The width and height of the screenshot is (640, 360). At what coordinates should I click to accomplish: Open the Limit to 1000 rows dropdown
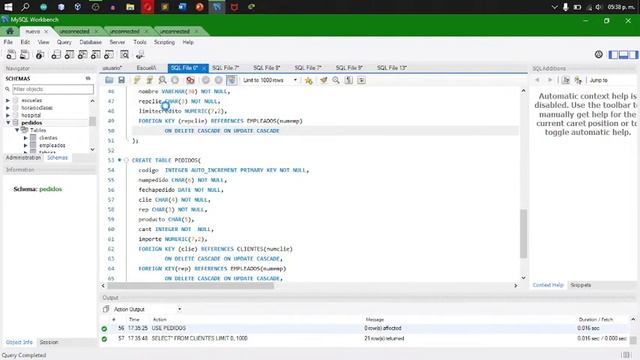[x=270, y=80]
